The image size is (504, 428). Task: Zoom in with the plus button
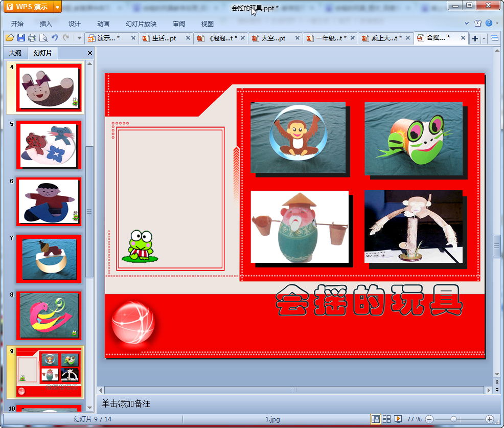click(x=490, y=419)
